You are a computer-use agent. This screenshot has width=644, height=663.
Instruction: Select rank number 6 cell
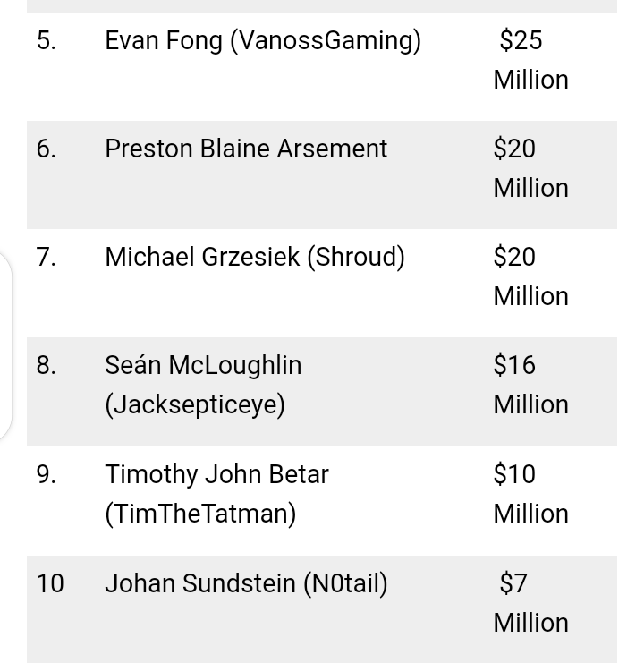(46, 149)
